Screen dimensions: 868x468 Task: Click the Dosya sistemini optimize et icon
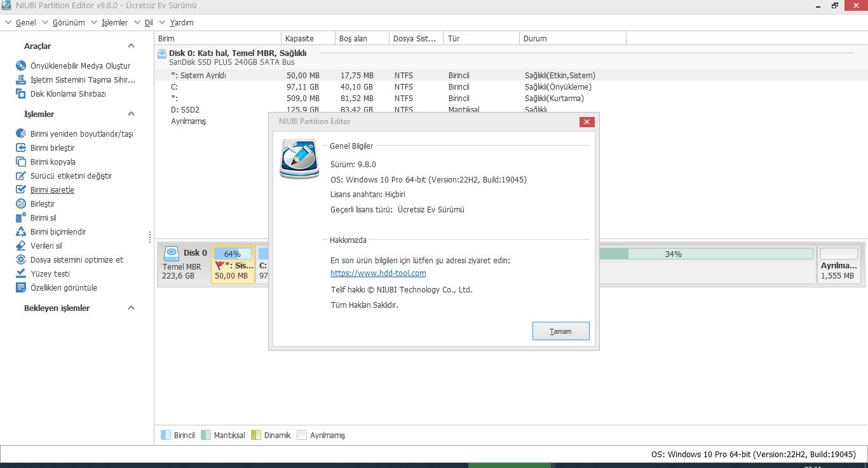point(20,259)
